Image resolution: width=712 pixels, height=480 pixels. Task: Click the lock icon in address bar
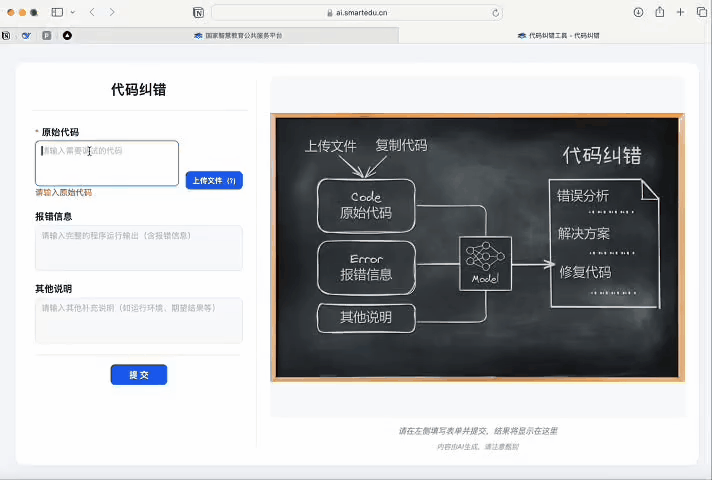330,13
